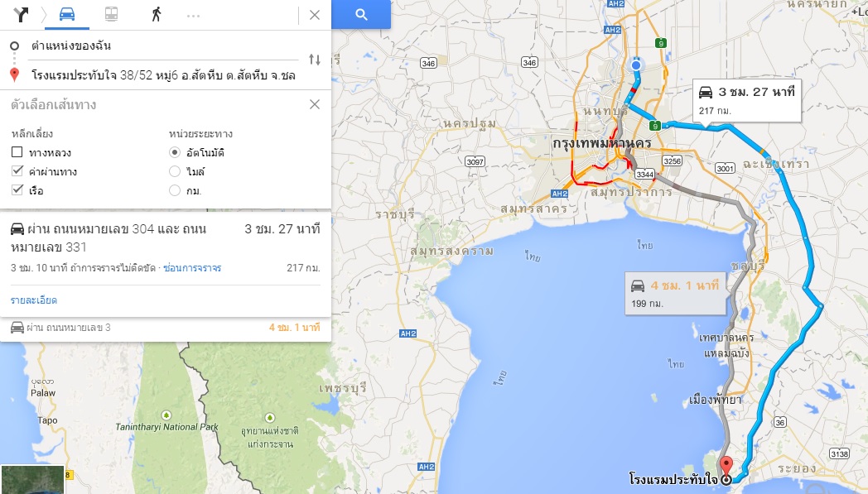868x494 pixels.
Task: Expand the alternate route via ถนนหมายเลข 3
Action: point(166,328)
